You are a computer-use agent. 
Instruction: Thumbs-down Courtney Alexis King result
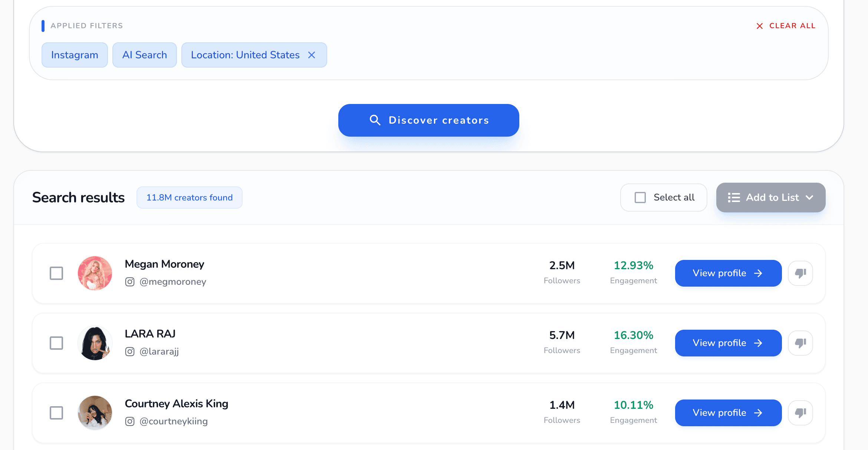800,413
